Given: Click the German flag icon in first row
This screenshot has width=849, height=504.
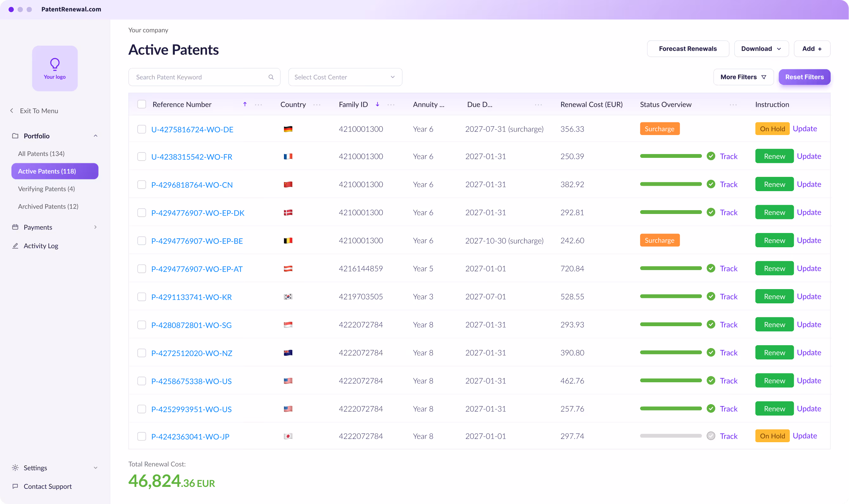Looking at the screenshot, I should (288, 129).
